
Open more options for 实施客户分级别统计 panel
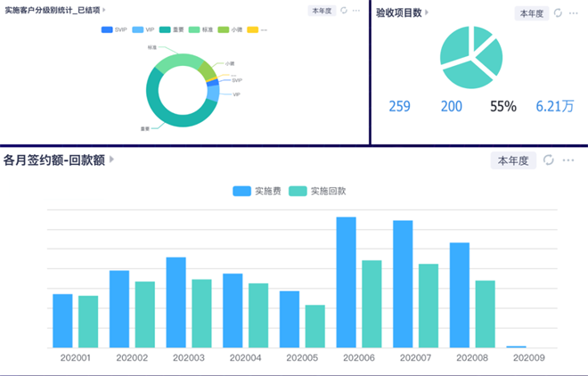pos(357,11)
